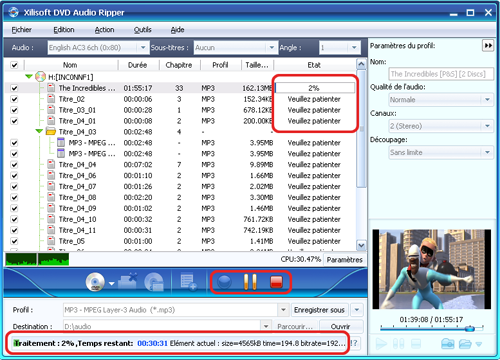Open the Outils menu
Screen dimensions: 500x360
click(x=142, y=30)
